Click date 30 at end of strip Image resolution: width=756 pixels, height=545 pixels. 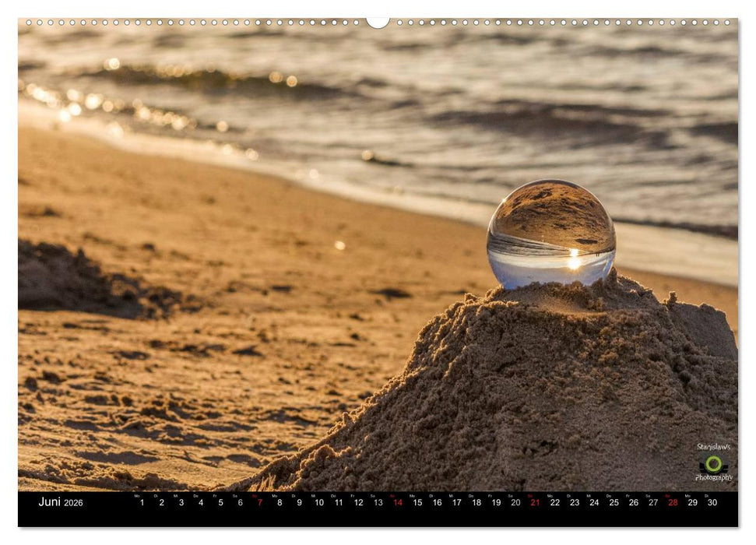click(x=712, y=503)
